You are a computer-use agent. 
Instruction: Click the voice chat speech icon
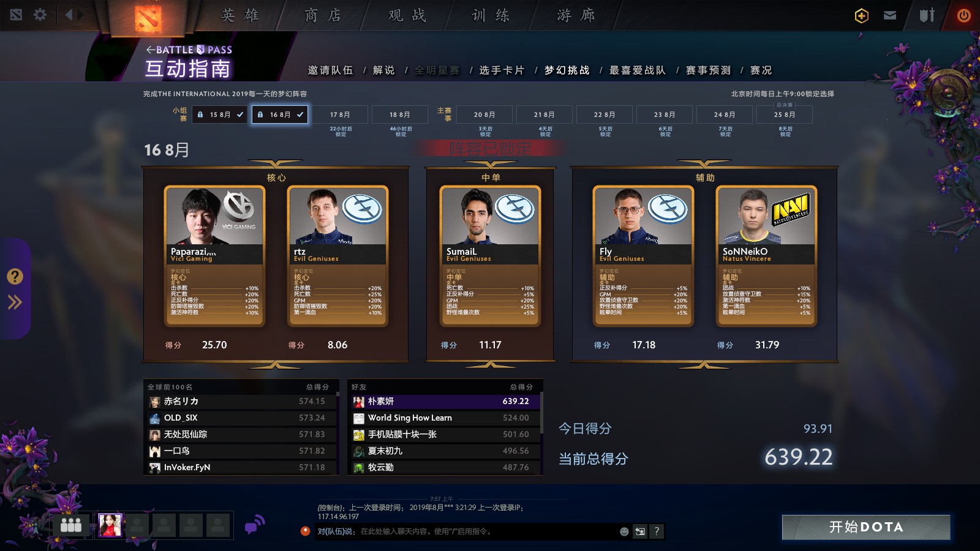tap(255, 525)
